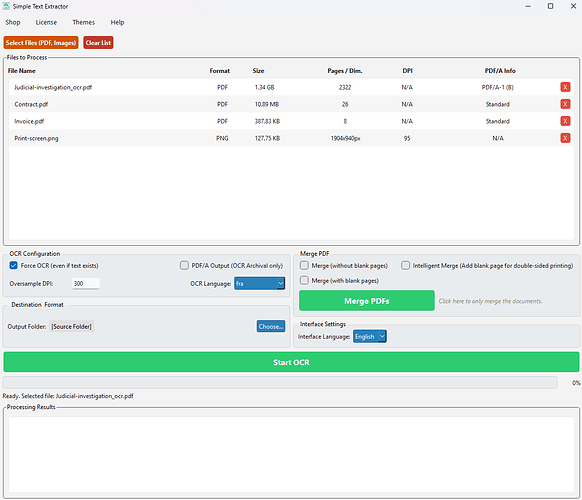Enable Intelligent Merge option

[405, 265]
